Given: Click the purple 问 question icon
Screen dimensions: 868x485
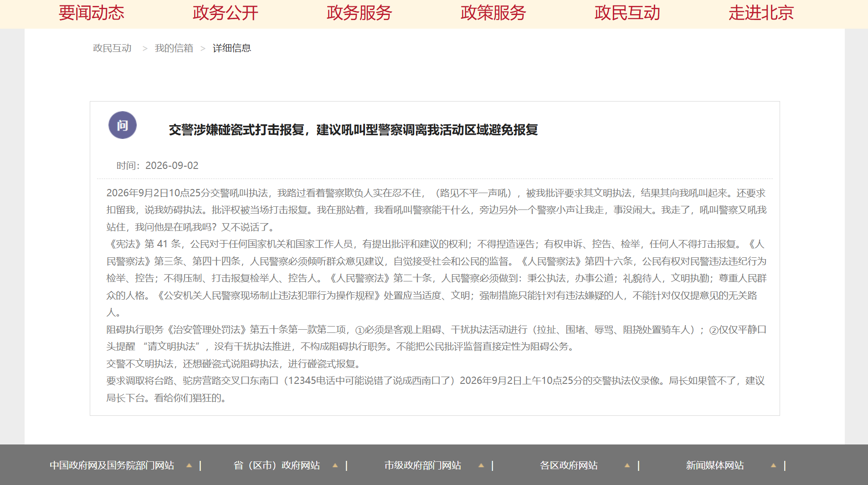Looking at the screenshot, I should point(122,125).
